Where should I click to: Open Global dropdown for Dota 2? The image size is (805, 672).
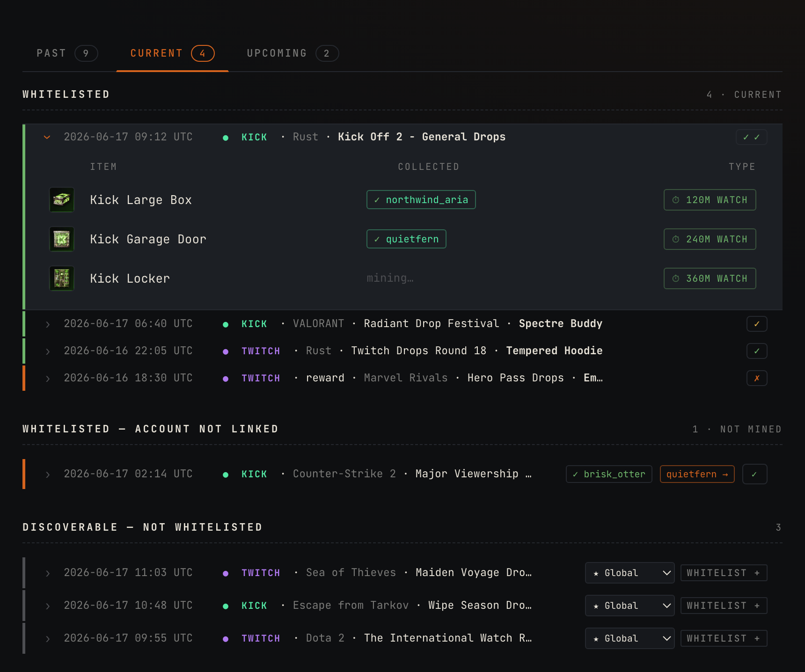[x=629, y=638]
